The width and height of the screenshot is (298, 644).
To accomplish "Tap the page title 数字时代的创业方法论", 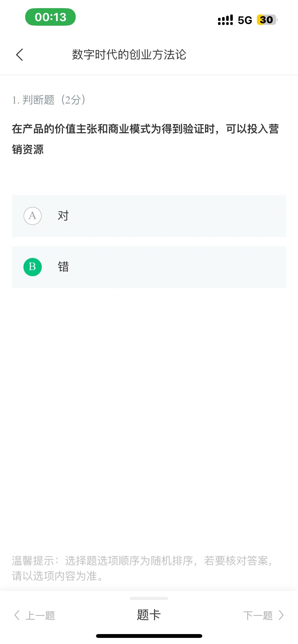I will 129,55.
